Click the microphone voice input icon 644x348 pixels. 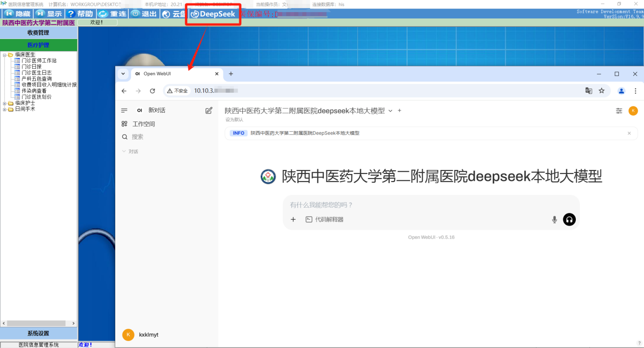coord(554,220)
